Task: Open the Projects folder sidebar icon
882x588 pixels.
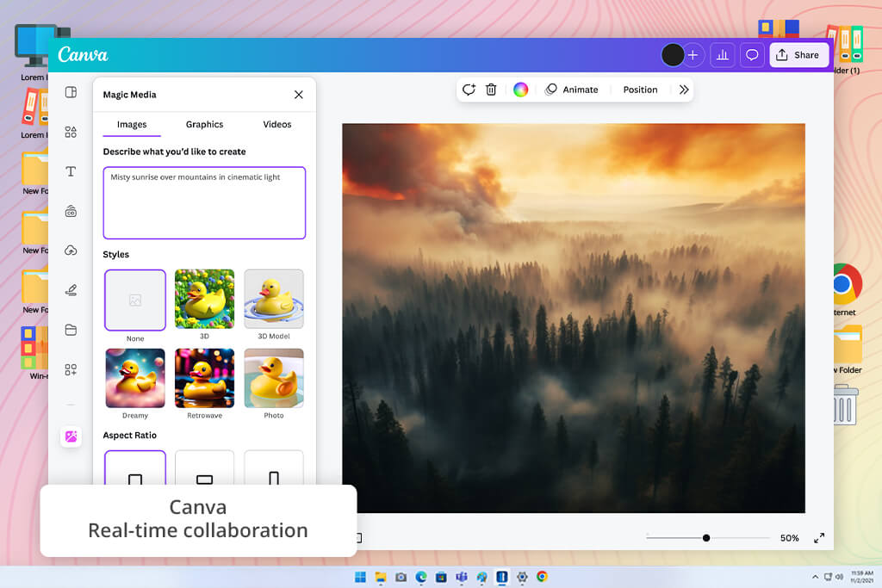Action: point(71,330)
